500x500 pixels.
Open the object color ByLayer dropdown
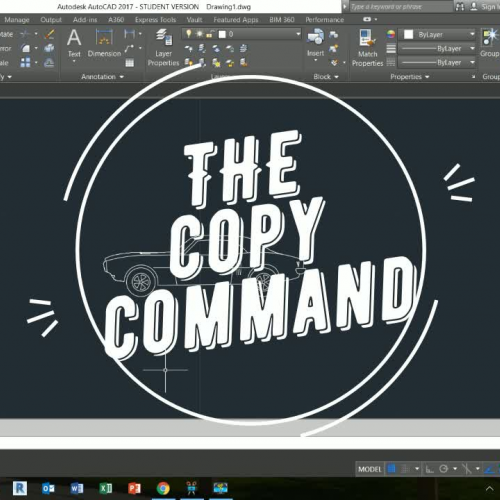[472, 34]
